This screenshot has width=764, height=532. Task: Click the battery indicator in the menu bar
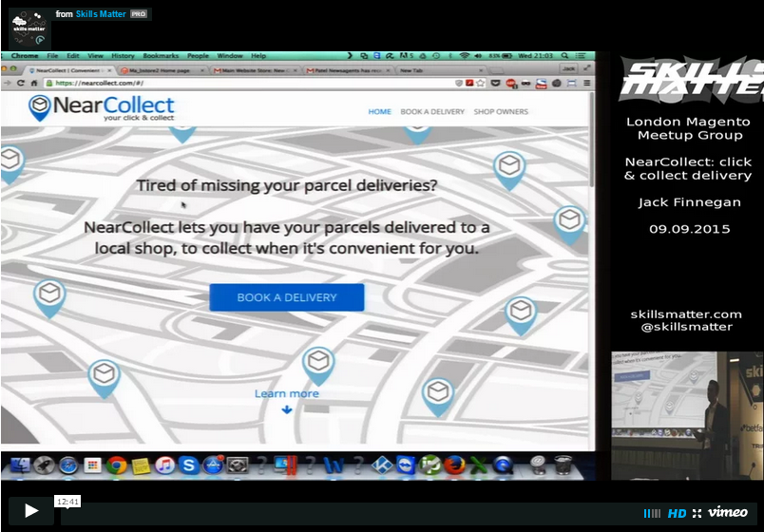click(501, 55)
